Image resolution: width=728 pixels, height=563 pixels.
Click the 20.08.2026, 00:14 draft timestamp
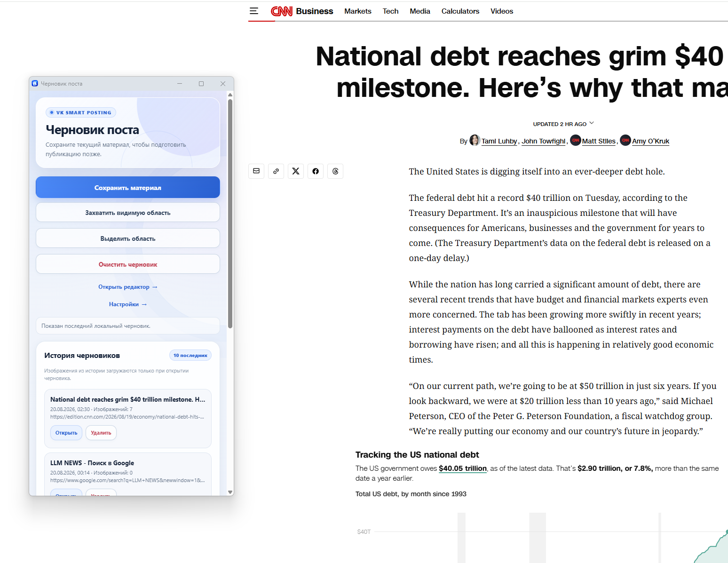pyautogui.click(x=70, y=473)
